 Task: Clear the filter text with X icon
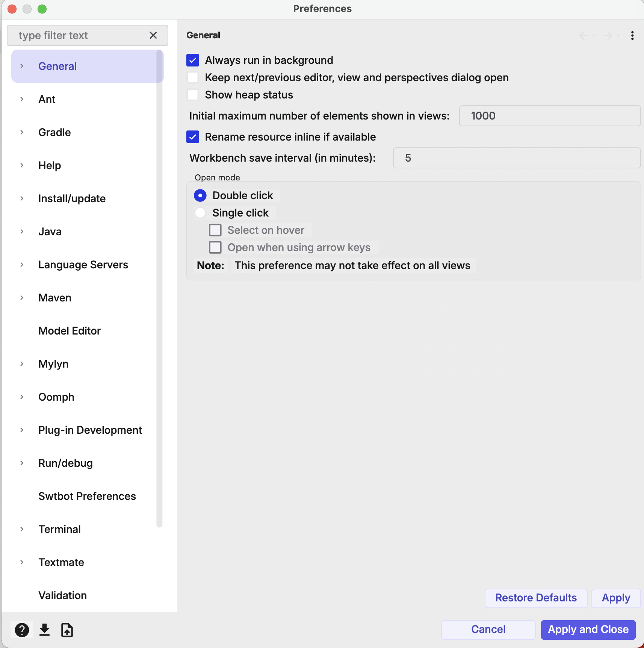coord(153,35)
